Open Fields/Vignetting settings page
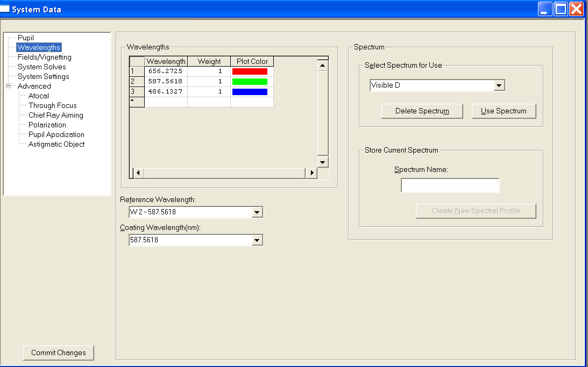The image size is (588, 367). coord(44,57)
